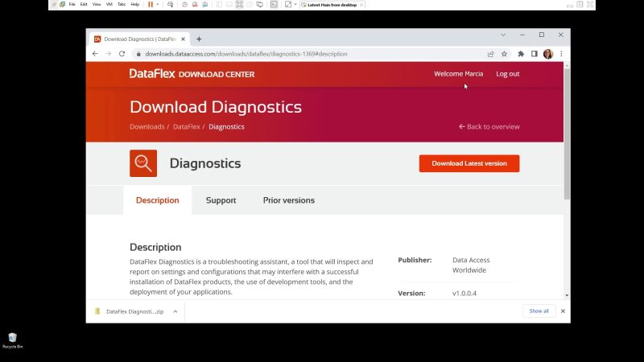The width and height of the screenshot is (644, 362).
Task: Click the console view icon
Action: click(x=274, y=5)
